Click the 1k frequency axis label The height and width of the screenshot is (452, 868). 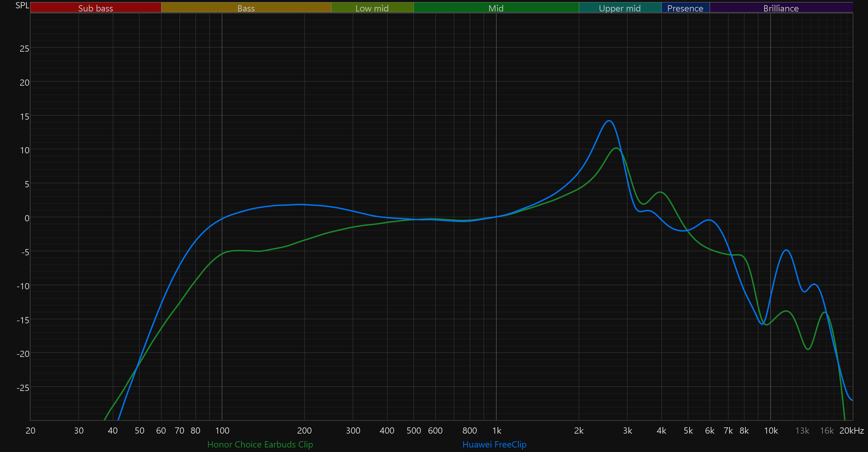coord(496,431)
